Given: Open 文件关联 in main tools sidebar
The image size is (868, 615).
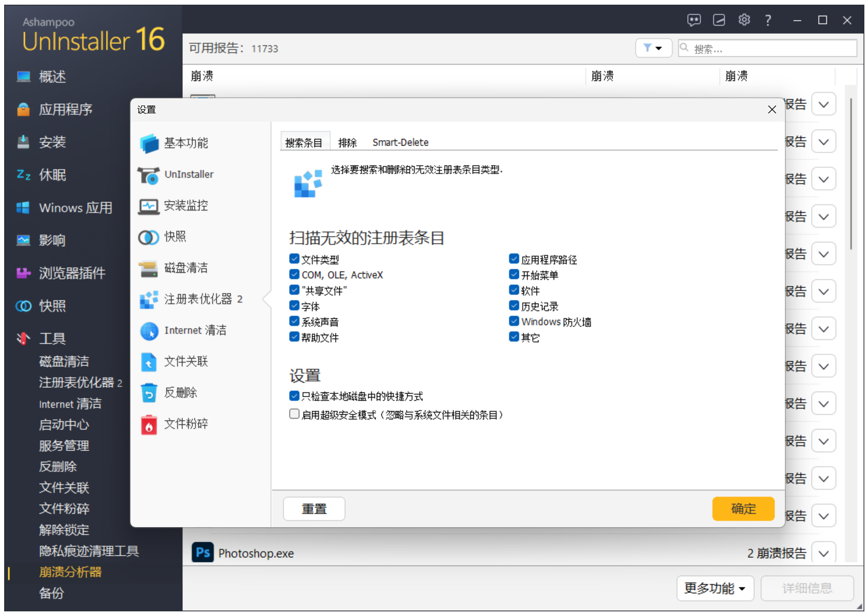Looking at the screenshot, I should pyautogui.click(x=64, y=488).
